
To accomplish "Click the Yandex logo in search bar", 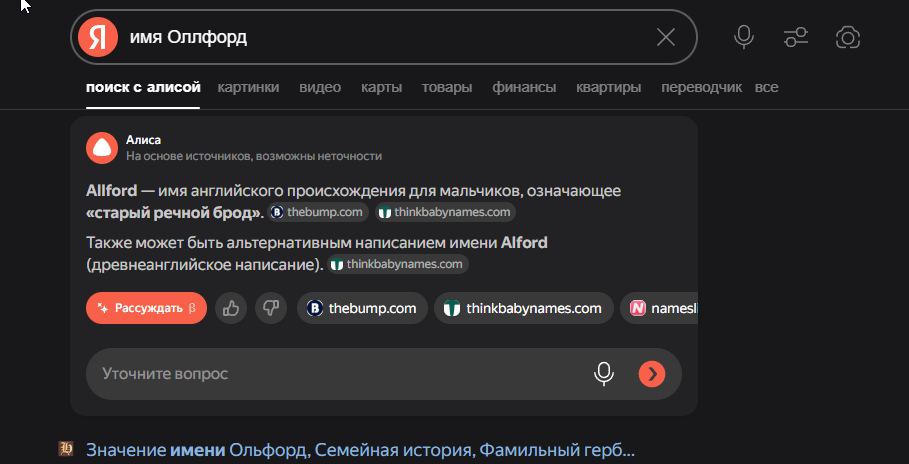I will point(97,37).
